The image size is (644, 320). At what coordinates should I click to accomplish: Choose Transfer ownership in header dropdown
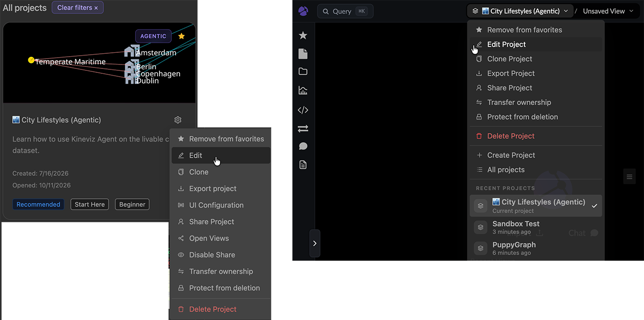click(536, 102)
